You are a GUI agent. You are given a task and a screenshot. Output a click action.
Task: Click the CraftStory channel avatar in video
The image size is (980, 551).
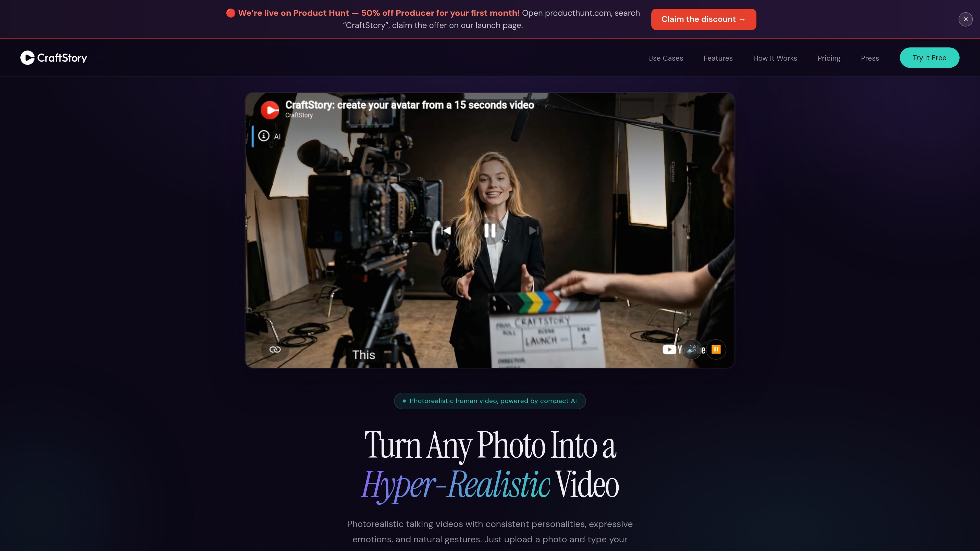[x=270, y=110]
